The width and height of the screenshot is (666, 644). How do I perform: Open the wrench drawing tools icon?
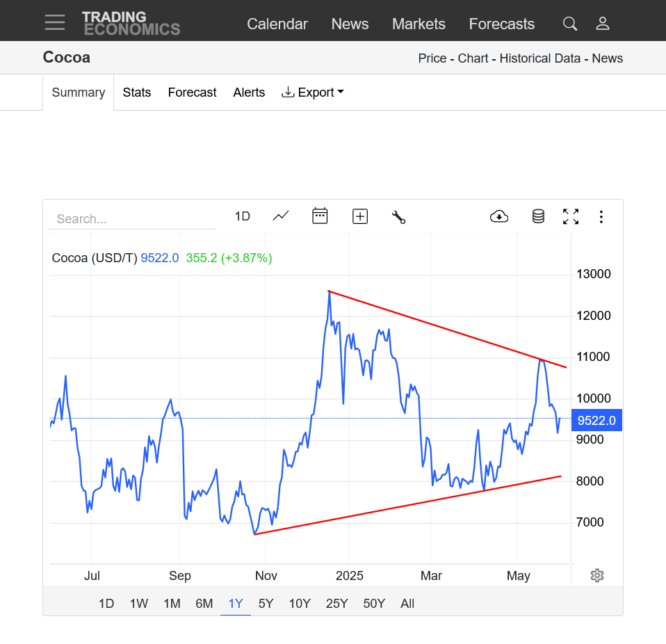click(398, 217)
